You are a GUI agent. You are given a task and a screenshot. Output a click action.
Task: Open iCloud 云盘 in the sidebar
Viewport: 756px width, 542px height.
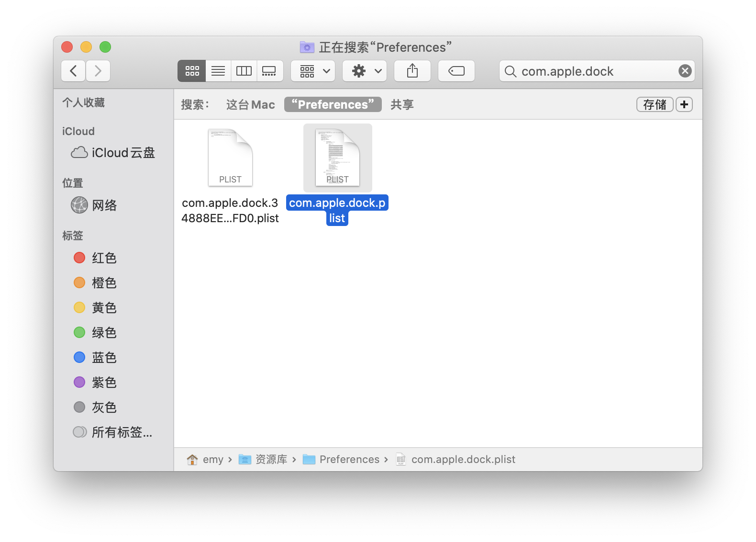pyautogui.click(x=113, y=153)
